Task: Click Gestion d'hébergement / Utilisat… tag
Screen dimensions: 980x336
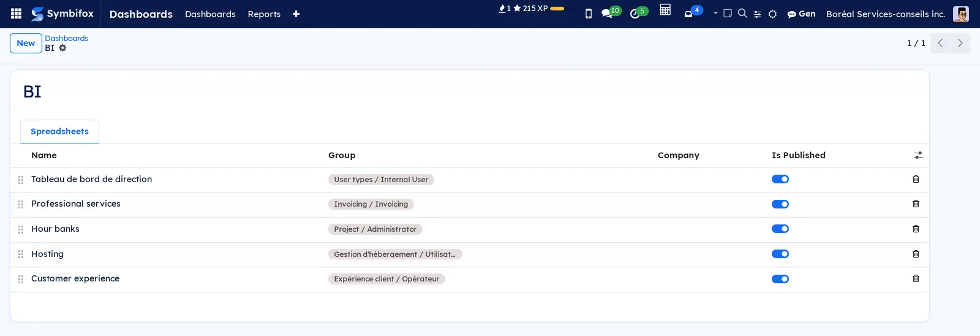Action: [395, 254]
